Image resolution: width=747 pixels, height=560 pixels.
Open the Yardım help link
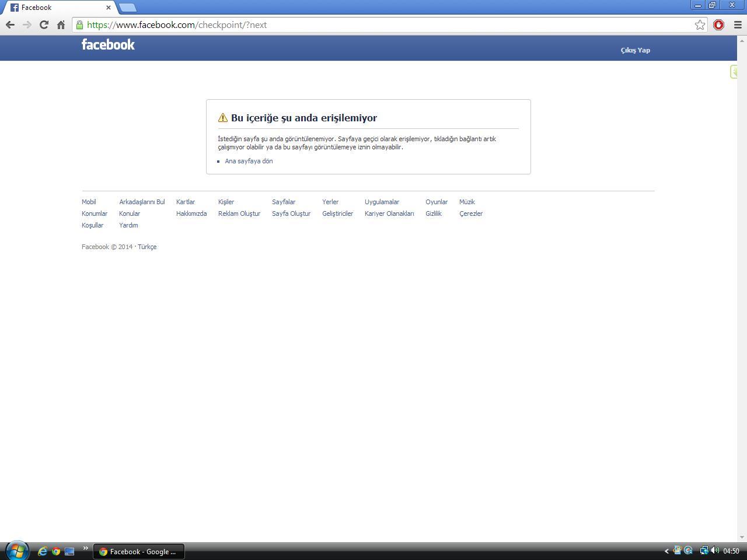pos(128,225)
